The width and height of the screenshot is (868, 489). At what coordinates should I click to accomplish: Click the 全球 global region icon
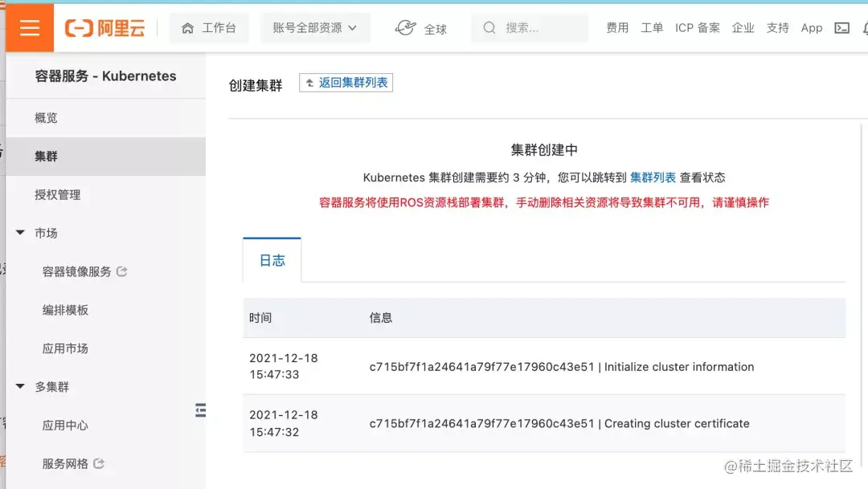tap(405, 27)
